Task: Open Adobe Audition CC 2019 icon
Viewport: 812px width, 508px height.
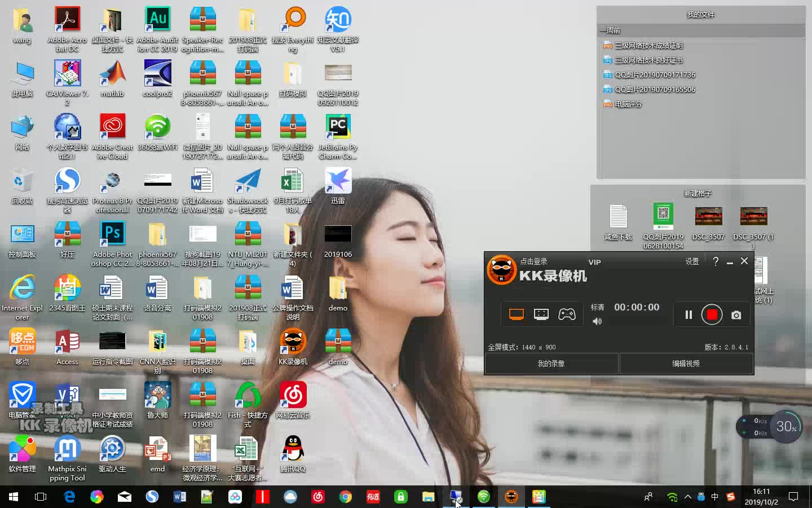Action: 157,29
